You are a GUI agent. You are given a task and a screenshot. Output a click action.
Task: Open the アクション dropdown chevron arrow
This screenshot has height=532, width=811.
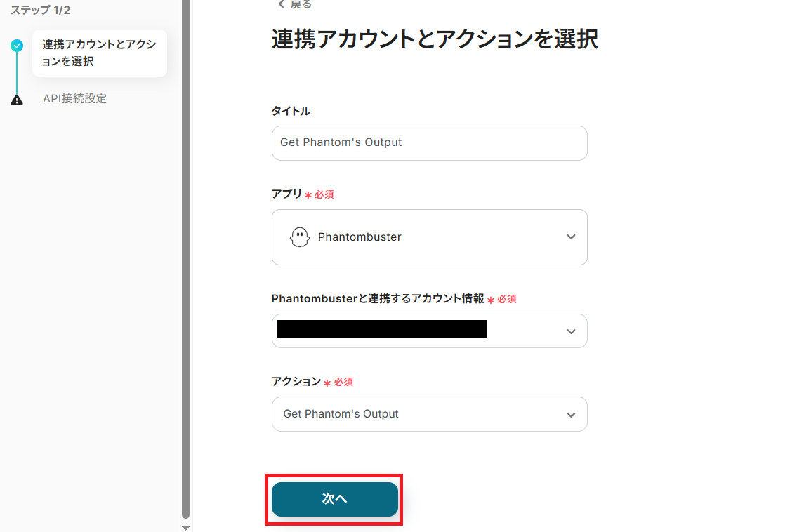click(x=571, y=415)
